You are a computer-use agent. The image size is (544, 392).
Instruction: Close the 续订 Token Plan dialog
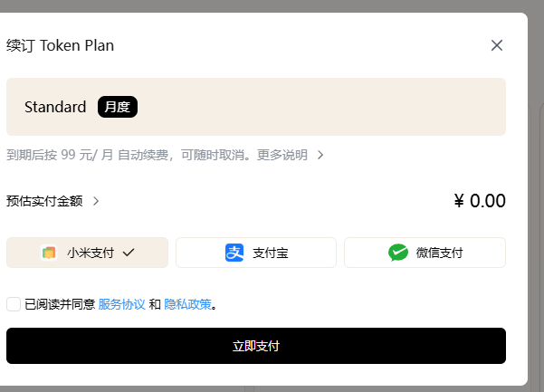[497, 45]
